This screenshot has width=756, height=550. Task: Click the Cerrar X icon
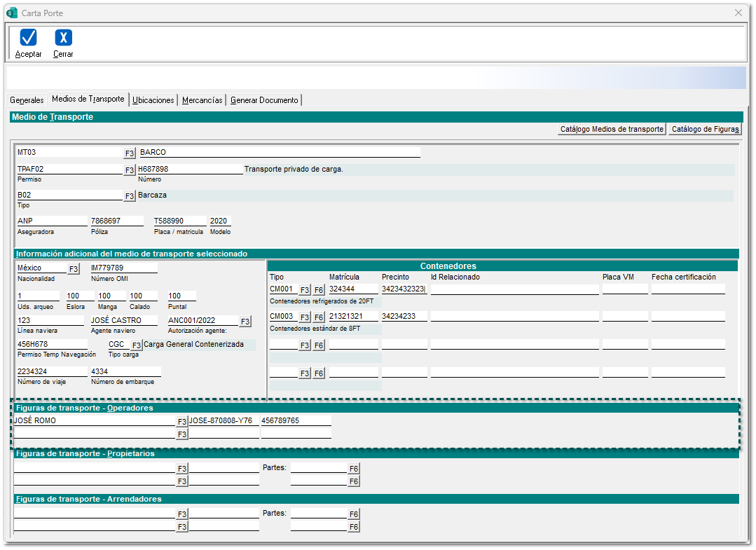(63, 38)
